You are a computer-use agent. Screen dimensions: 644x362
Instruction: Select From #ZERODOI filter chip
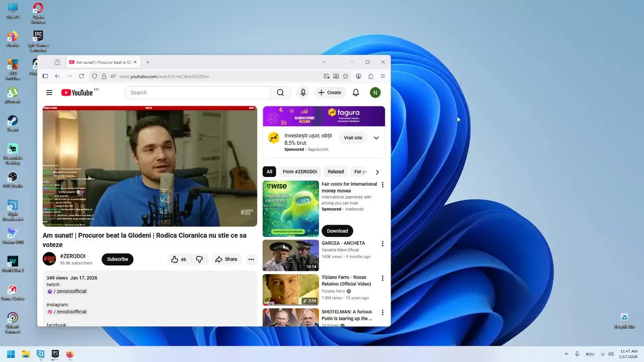coord(300,172)
